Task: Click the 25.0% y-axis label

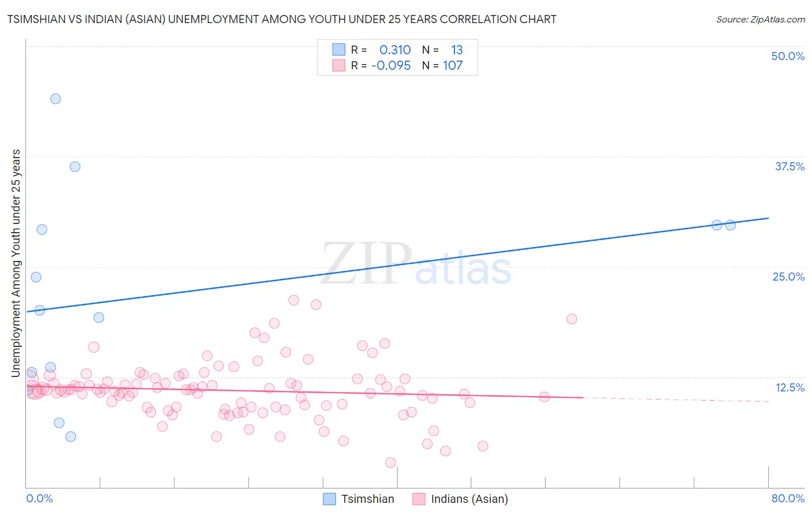Action: tap(788, 277)
